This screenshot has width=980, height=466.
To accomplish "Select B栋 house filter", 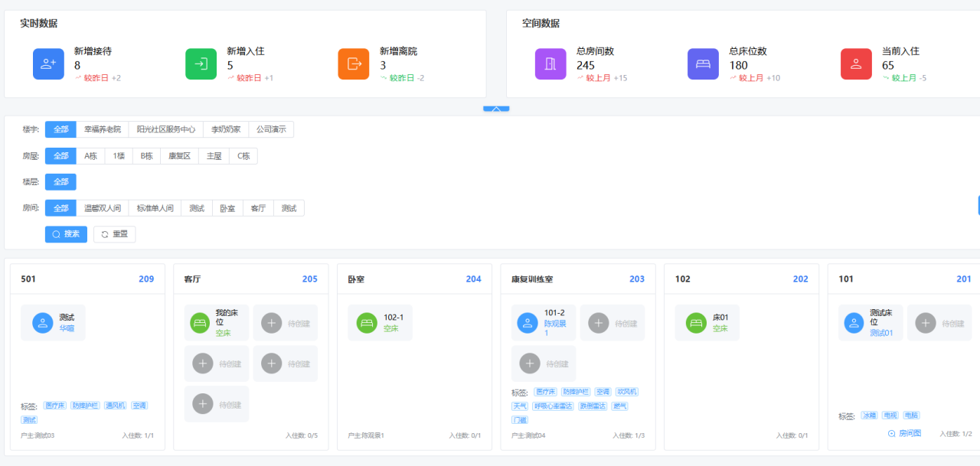I will [x=146, y=156].
